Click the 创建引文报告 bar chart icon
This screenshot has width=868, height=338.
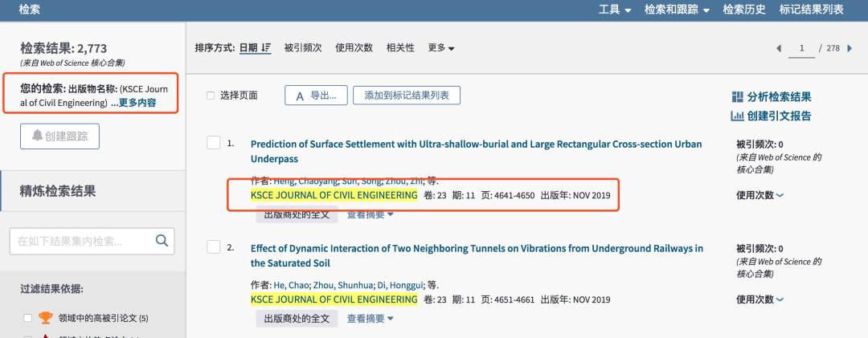click(x=737, y=116)
